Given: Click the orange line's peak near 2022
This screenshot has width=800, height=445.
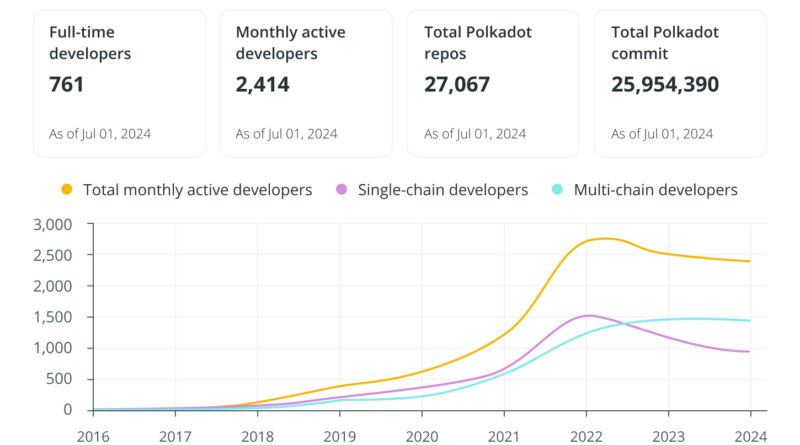Looking at the screenshot, I should tap(605, 238).
